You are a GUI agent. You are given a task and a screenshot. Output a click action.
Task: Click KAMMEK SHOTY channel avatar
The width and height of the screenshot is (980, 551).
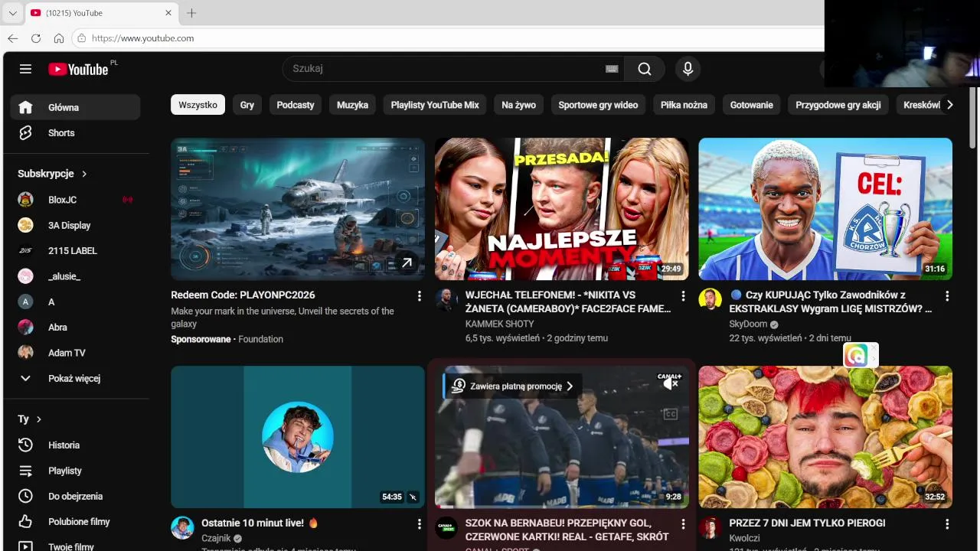446,299
